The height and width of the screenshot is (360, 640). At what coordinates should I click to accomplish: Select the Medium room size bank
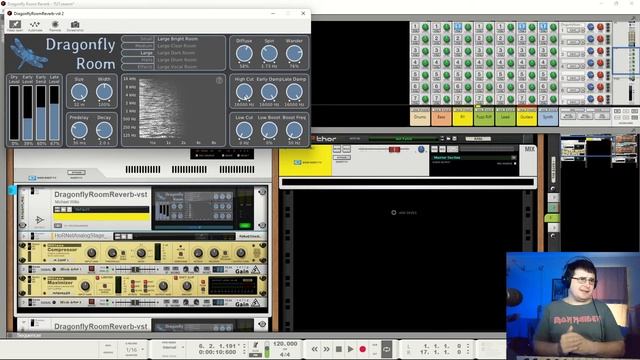click(x=138, y=46)
